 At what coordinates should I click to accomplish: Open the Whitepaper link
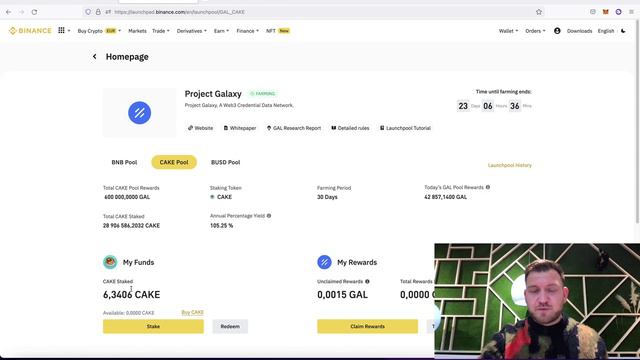tap(240, 128)
